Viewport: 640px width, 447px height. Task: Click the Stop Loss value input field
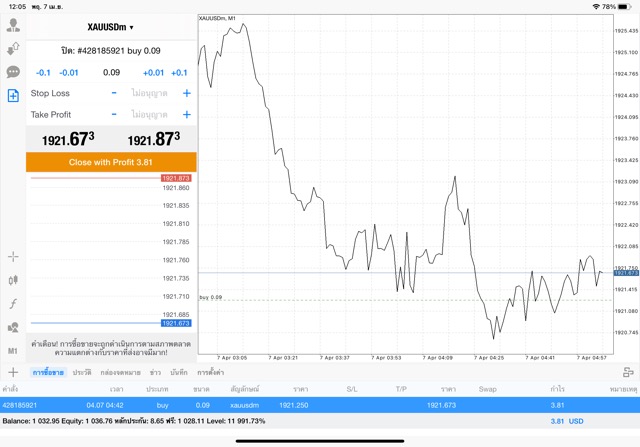tap(150, 94)
